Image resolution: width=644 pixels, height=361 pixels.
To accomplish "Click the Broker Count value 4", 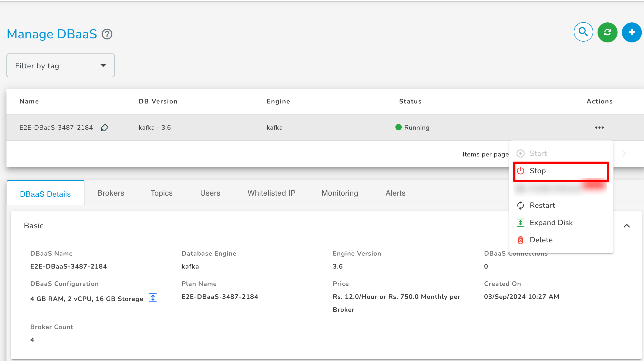I will (32, 340).
